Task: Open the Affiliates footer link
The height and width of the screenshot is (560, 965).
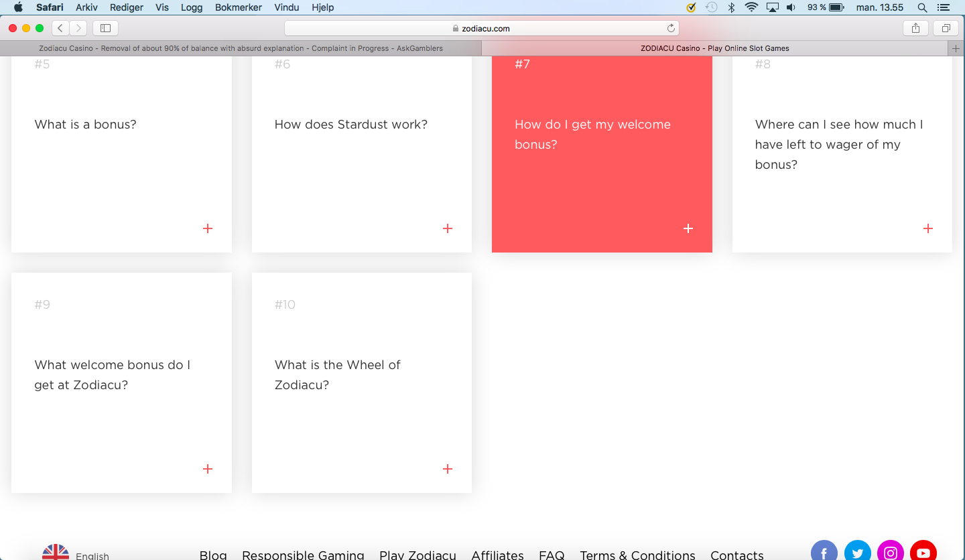Action: tap(497, 555)
